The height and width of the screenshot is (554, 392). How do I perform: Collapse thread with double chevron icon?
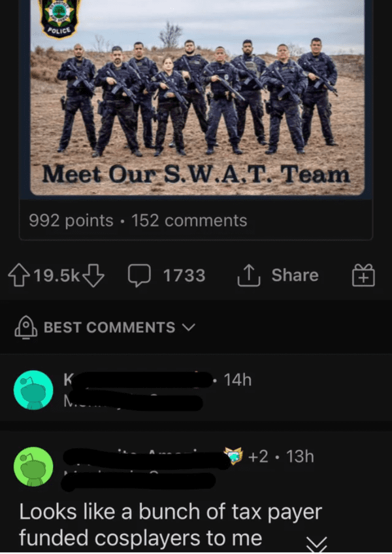(x=316, y=544)
